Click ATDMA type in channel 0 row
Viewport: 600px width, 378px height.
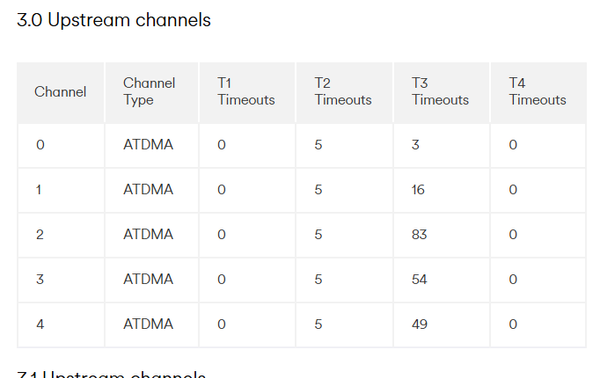(148, 145)
